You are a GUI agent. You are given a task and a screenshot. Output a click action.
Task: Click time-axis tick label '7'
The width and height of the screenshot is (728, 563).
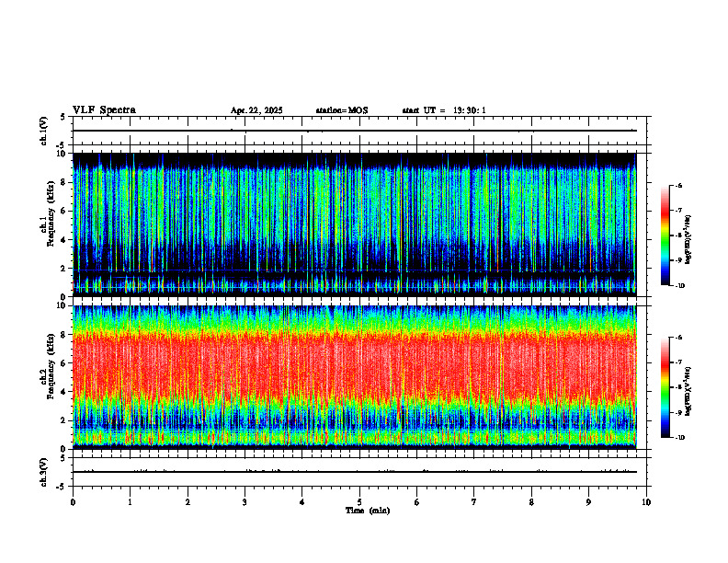474,502
